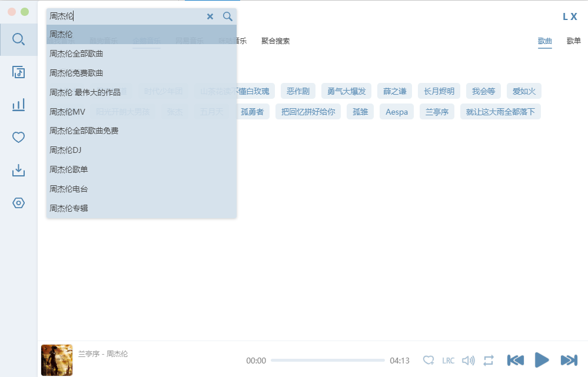The image size is (588, 377).
Task: Search the hot keyword 孤勇者
Action: pyautogui.click(x=253, y=111)
